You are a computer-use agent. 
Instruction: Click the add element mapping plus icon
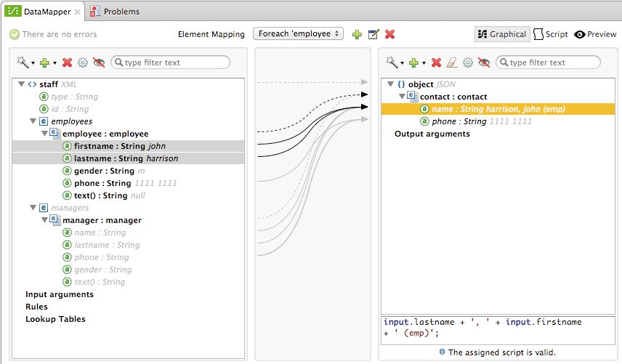point(357,34)
